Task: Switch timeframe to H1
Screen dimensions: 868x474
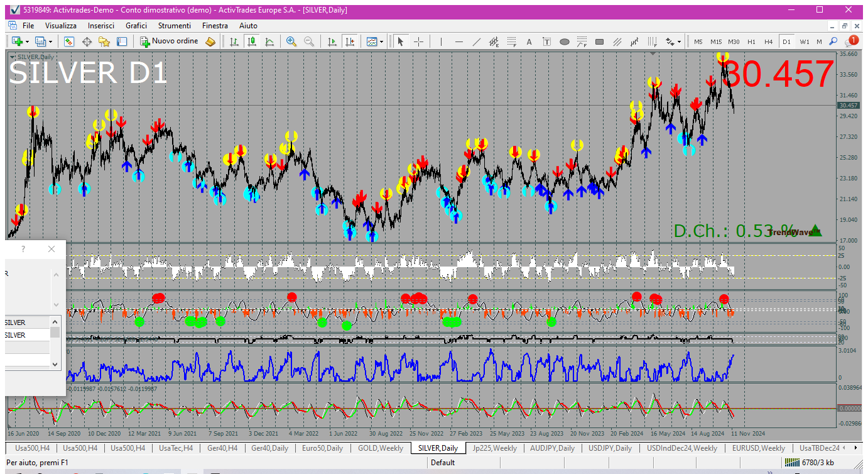Action: click(751, 41)
